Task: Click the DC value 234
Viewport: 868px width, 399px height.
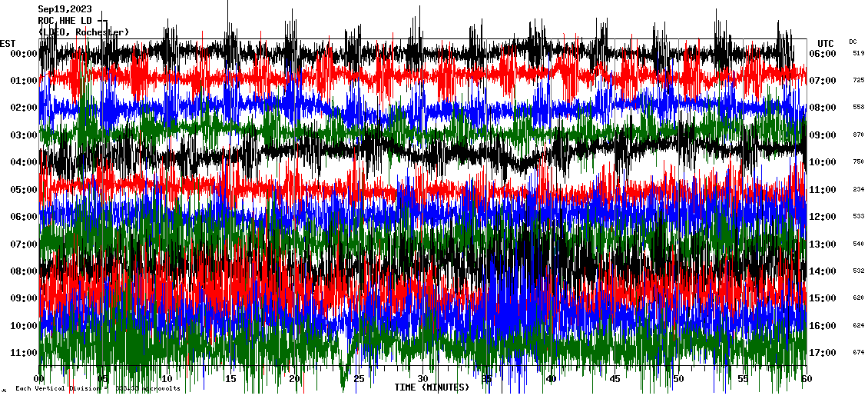Action: click(859, 190)
